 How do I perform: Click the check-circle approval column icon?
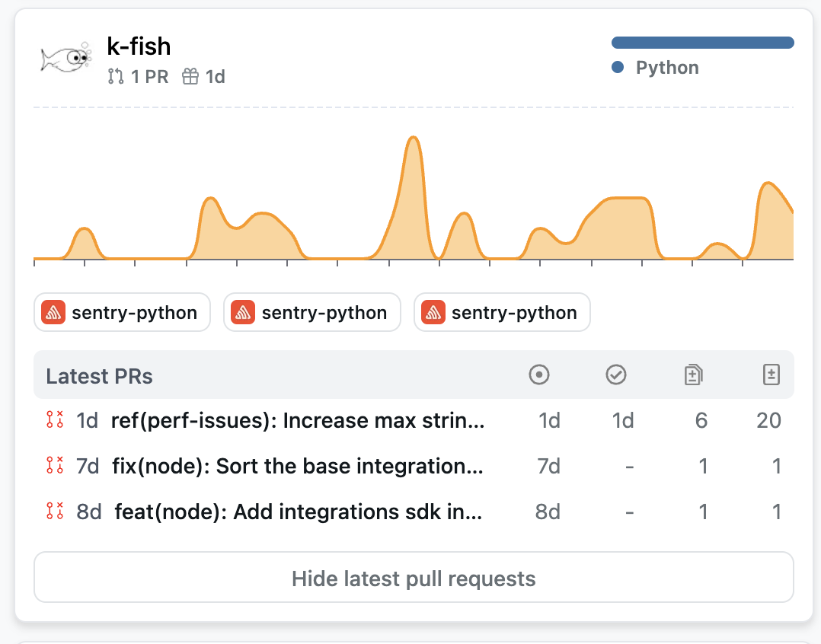click(x=616, y=375)
